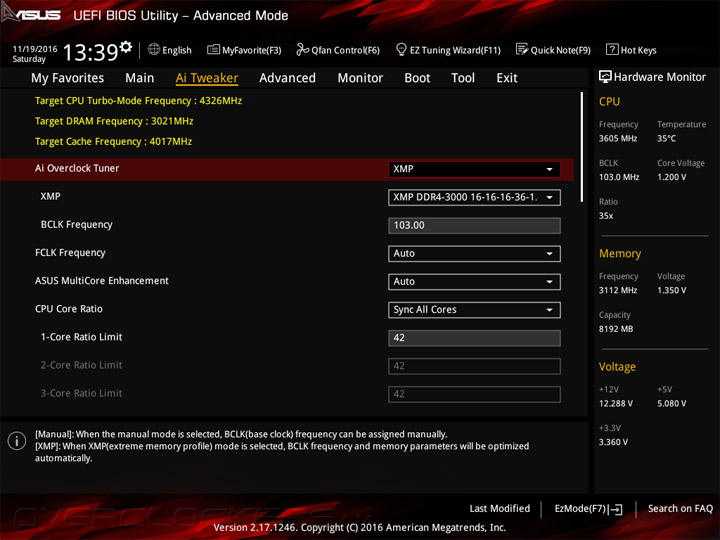This screenshot has height=540, width=720.
Task: Open the Monitor tab
Action: click(360, 78)
